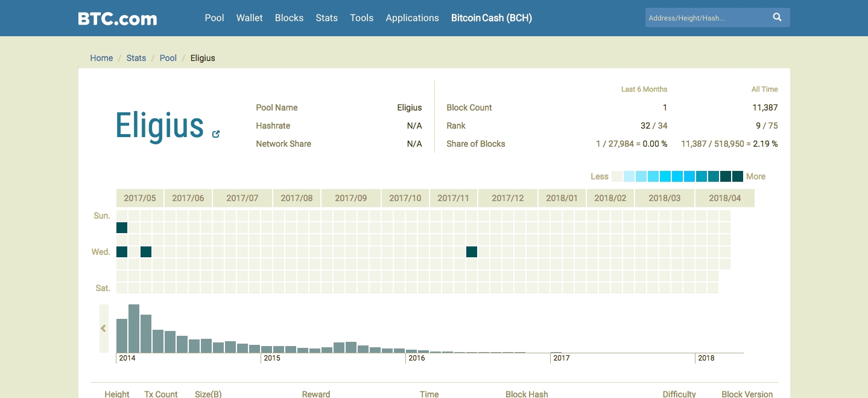
Task: Click the share value 11,387 / 518,950 = 2.19 %
Action: pos(729,144)
